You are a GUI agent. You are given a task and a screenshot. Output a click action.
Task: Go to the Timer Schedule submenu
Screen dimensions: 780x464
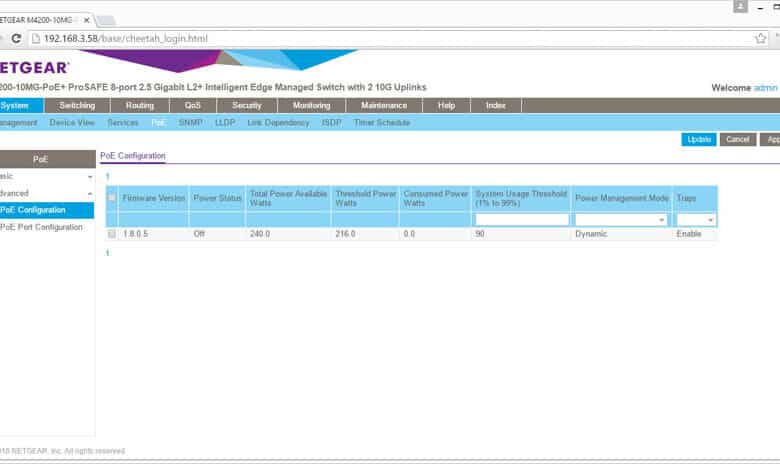pos(382,122)
